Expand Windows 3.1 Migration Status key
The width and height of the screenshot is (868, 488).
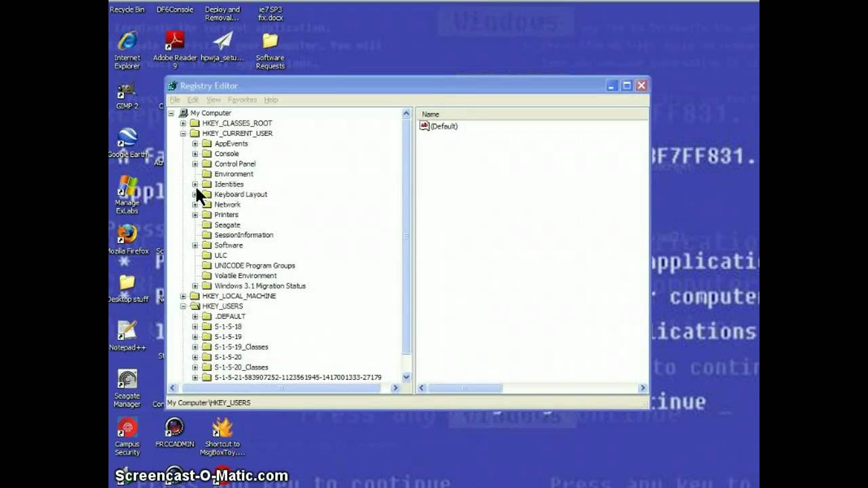tap(195, 286)
